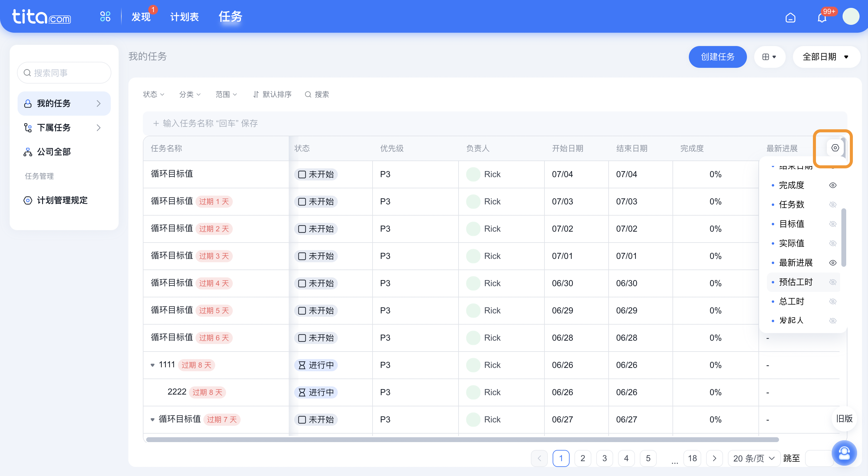Screen dimensions: 868x476
Task: Go to page 2
Action: coord(583,458)
